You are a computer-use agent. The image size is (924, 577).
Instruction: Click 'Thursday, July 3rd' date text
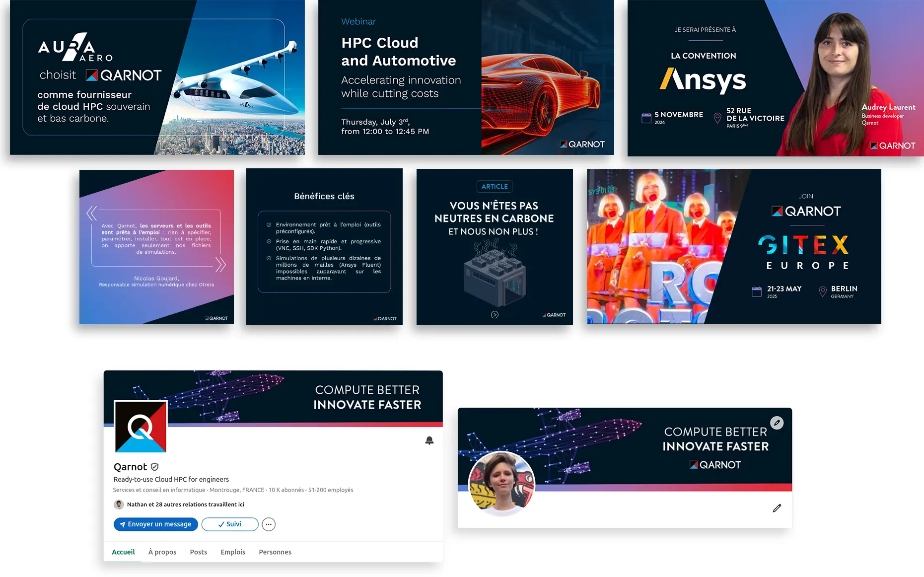[375, 122]
